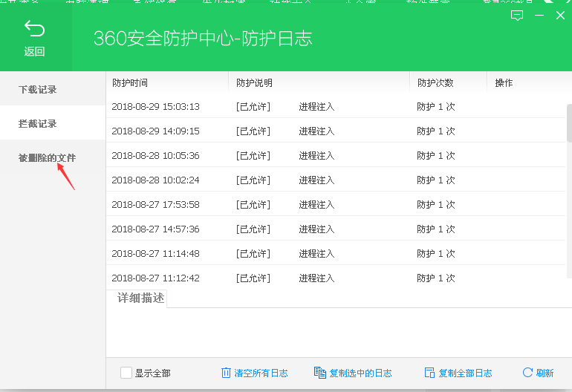Enable the 显示全部 checkbox
This screenshot has width=572, height=392.
click(126, 373)
